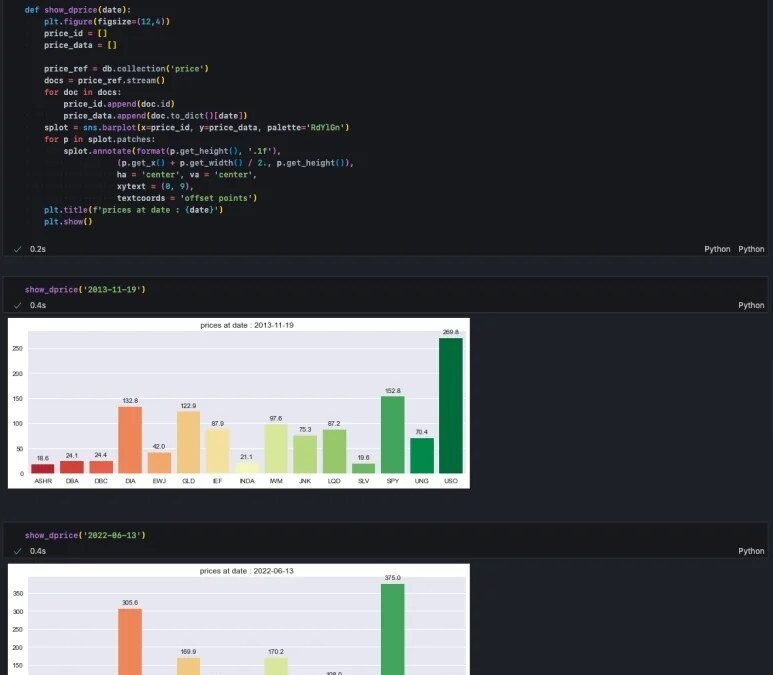Click the price_data.append(doc.to_dict()[date]) line
Image resolution: width=773 pixels, height=675 pixels.
pos(155,116)
